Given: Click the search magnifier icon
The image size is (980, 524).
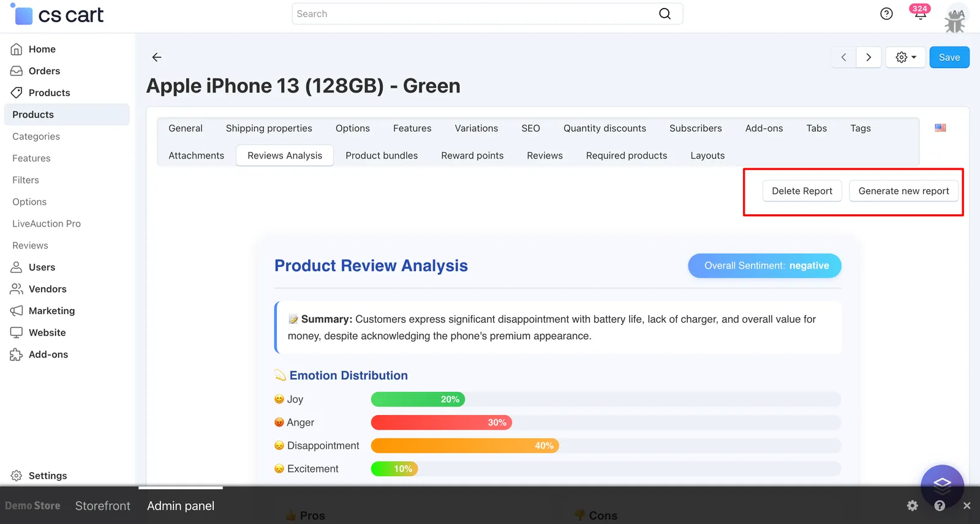Looking at the screenshot, I should point(665,13).
